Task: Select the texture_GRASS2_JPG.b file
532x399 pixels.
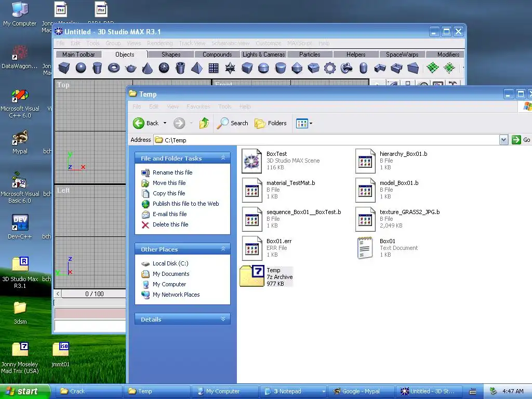Action: [397, 219]
